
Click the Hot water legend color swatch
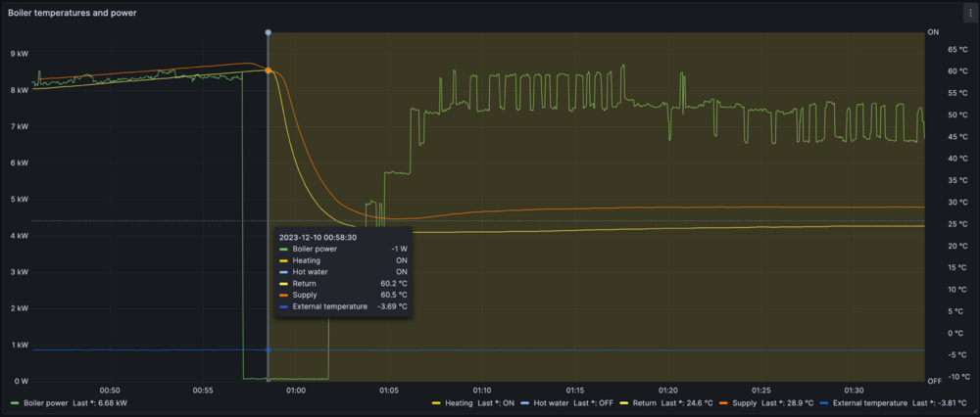[x=527, y=402]
